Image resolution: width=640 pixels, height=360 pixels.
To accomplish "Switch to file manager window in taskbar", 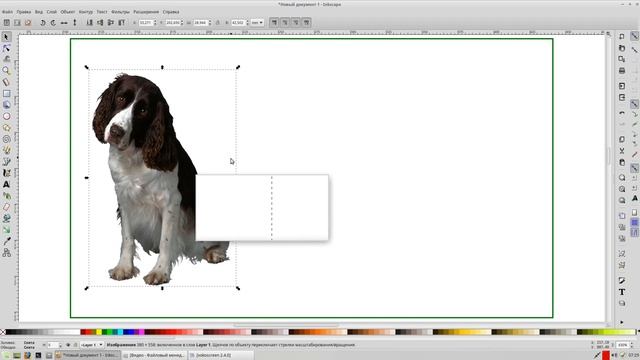I will (154, 356).
